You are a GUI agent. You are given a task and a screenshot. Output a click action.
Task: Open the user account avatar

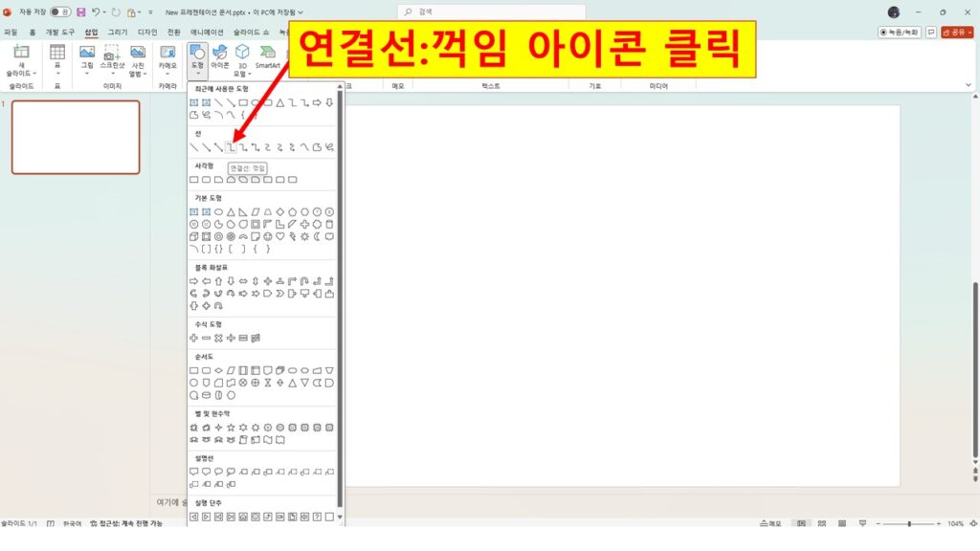point(894,12)
